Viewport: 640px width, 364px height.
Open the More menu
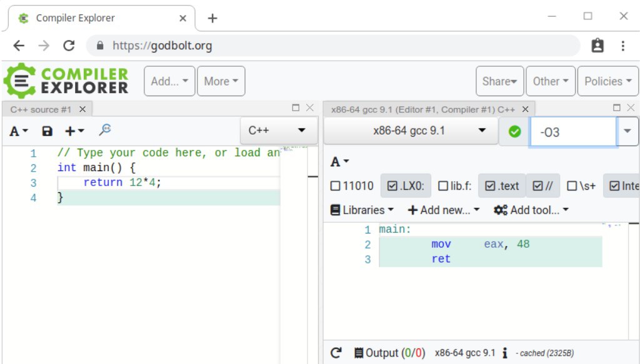(x=221, y=81)
